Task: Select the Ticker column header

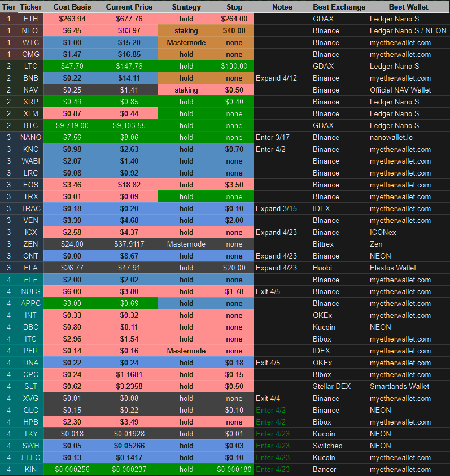Action: [x=30, y=7]
